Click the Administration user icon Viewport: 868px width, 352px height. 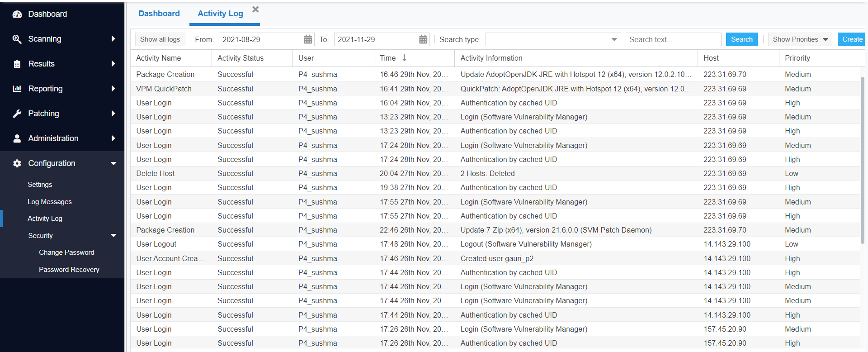[17, 138]
